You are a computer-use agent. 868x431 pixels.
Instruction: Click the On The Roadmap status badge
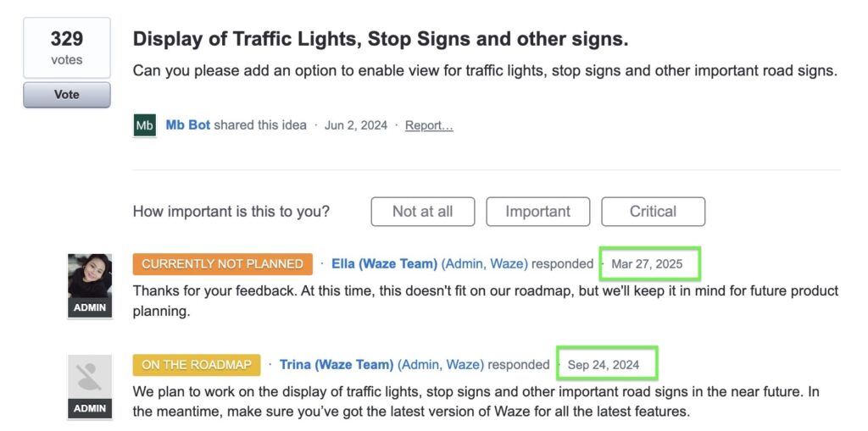(x=197, y=365)
